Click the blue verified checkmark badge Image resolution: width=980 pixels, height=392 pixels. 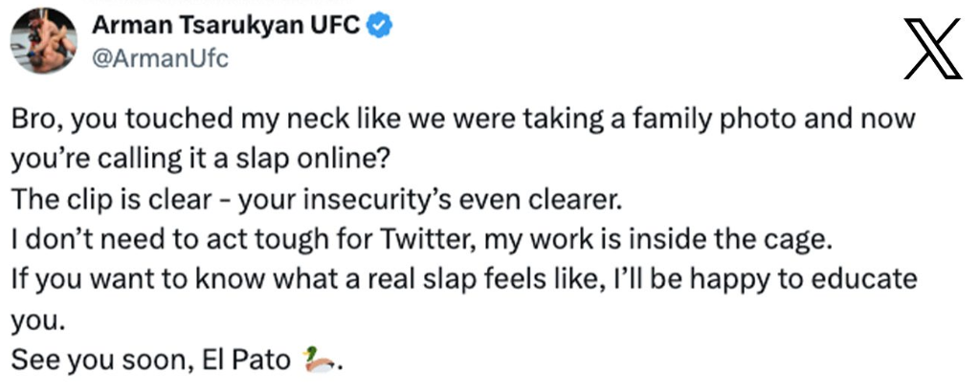[379, 27]
